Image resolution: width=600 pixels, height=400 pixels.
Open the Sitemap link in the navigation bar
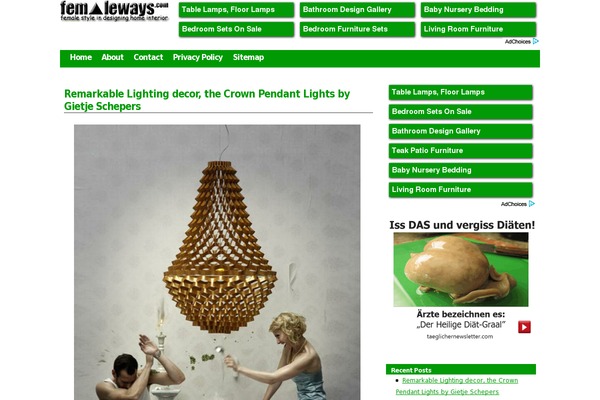(x=248, y=57)
